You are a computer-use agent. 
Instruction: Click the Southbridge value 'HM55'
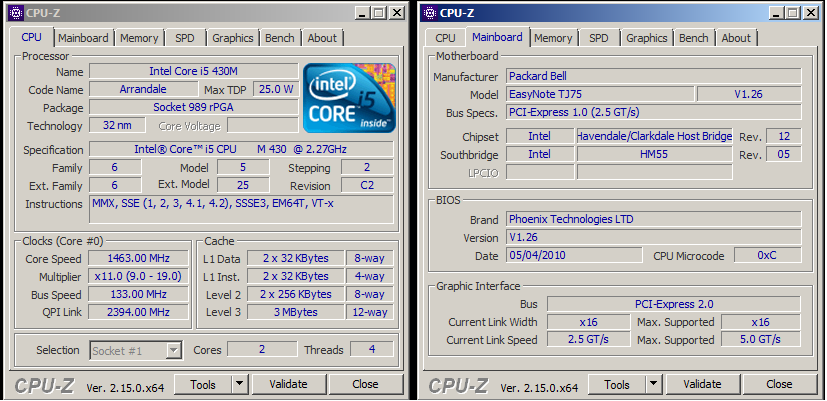click(655, 154)
